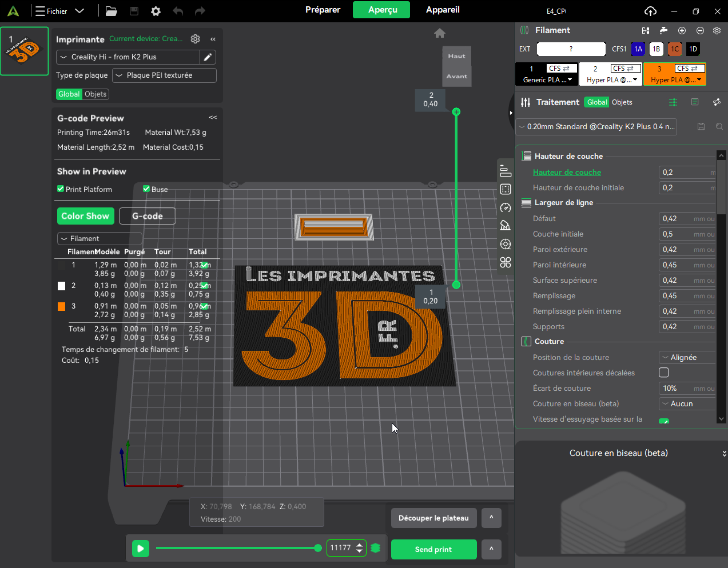Open the Filament view type dropdown

point(100,238)
